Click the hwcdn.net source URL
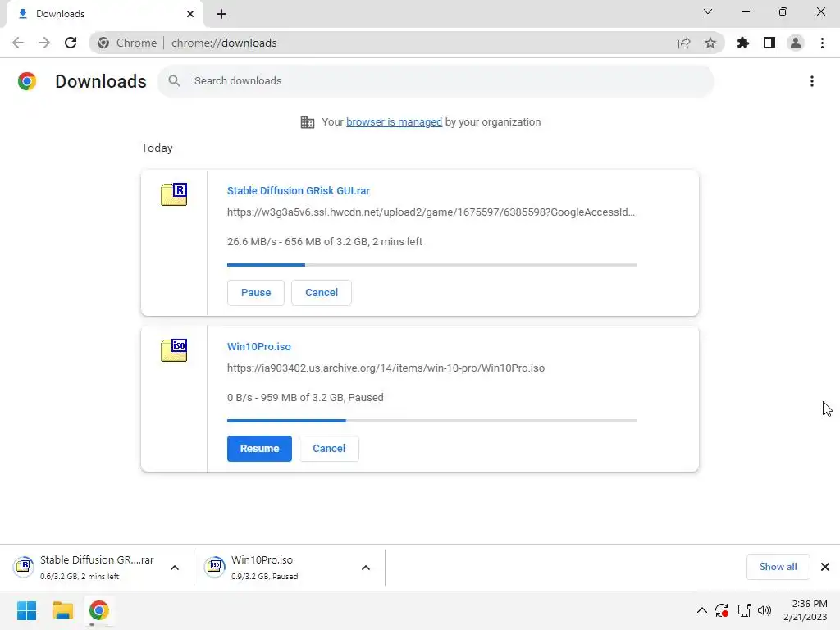840x630 pixels. (431, 212)
